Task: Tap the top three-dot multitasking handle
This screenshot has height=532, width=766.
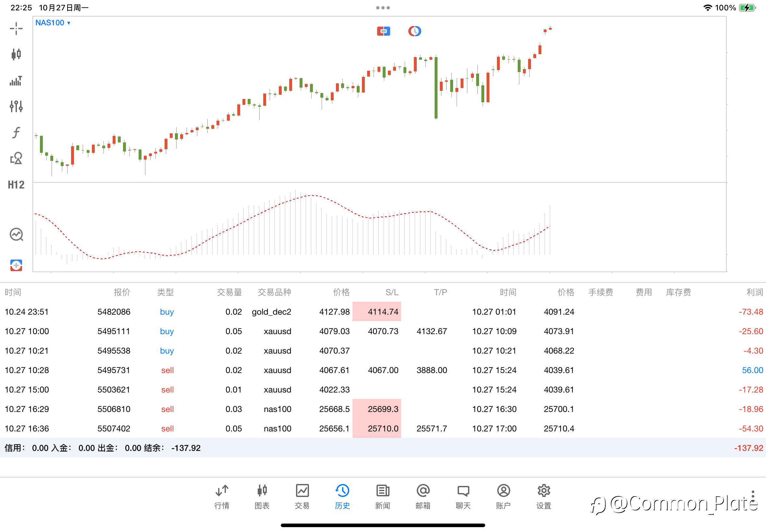Action: click(383, 8)
